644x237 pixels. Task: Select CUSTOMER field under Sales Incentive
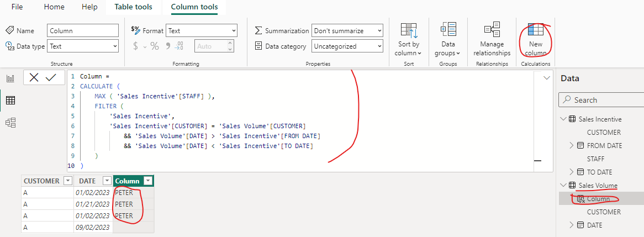coord(604,132)
